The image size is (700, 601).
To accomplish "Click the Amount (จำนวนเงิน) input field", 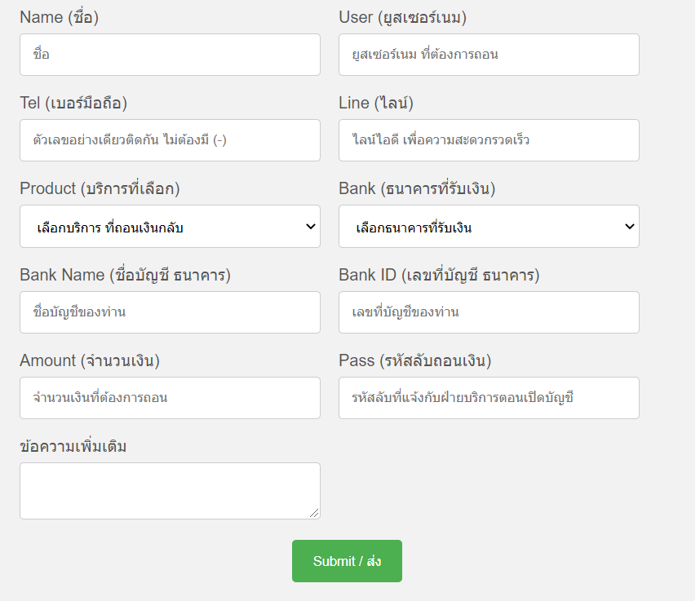I will tap(170, 398).
